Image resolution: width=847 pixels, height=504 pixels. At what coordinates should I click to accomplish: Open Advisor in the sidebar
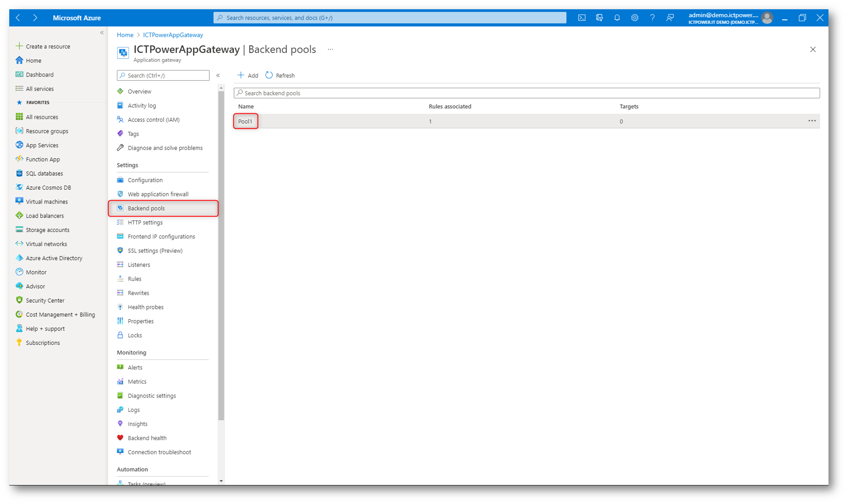[x=30, y=286]
